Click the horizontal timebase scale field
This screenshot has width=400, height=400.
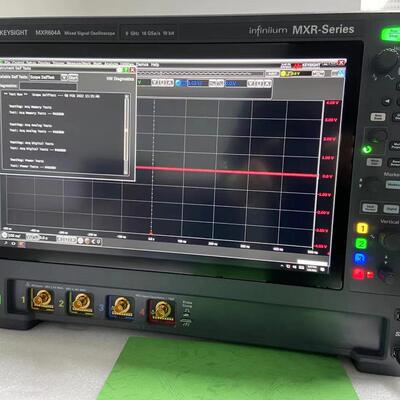[16, 236]
